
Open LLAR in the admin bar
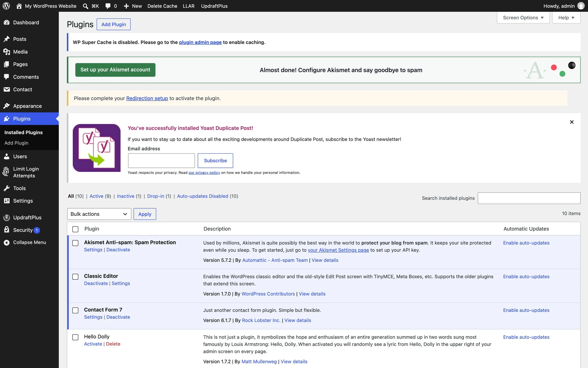point(188,6)
